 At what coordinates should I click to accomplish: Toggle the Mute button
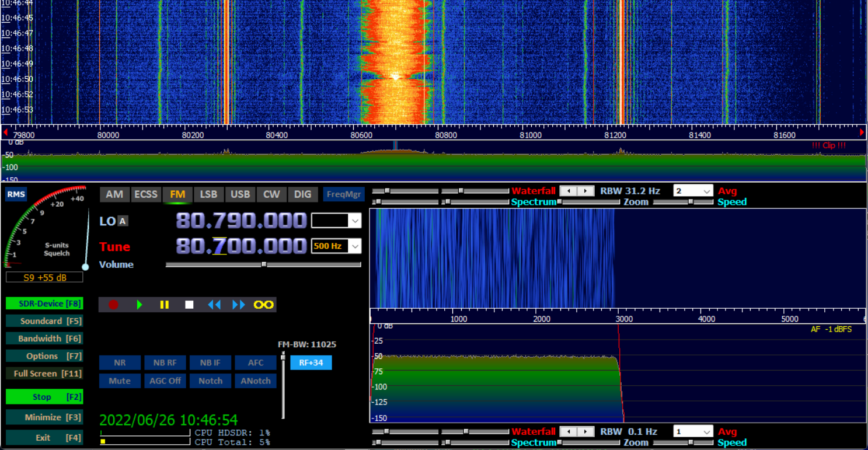coord(120,381)
